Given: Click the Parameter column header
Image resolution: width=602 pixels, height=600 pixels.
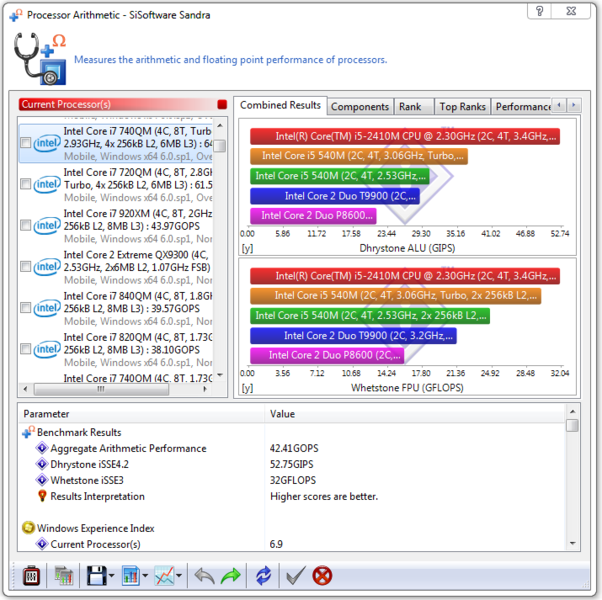Looking at the screenshot, I should tap(141, 414).
